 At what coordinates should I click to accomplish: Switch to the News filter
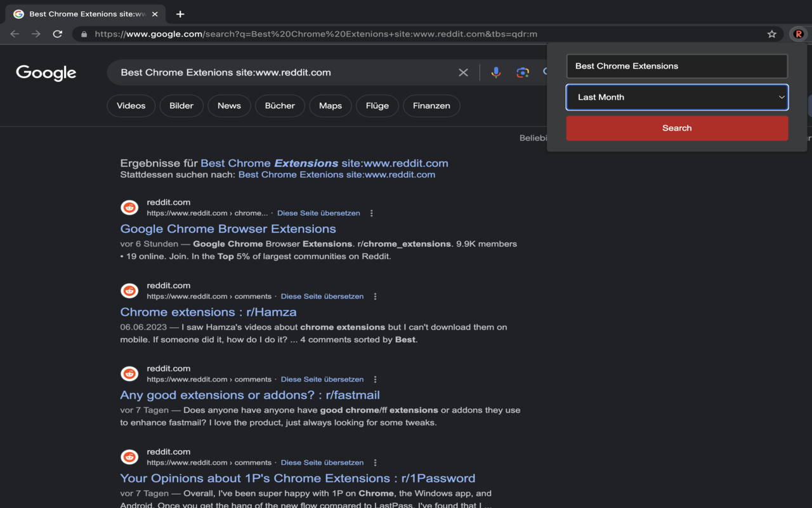point(229,106)
